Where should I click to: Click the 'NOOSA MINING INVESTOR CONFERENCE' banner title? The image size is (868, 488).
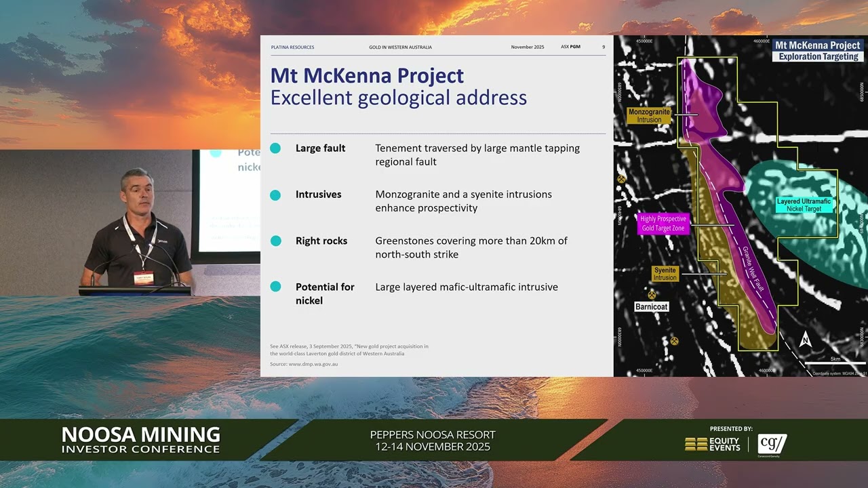(141, 440)
